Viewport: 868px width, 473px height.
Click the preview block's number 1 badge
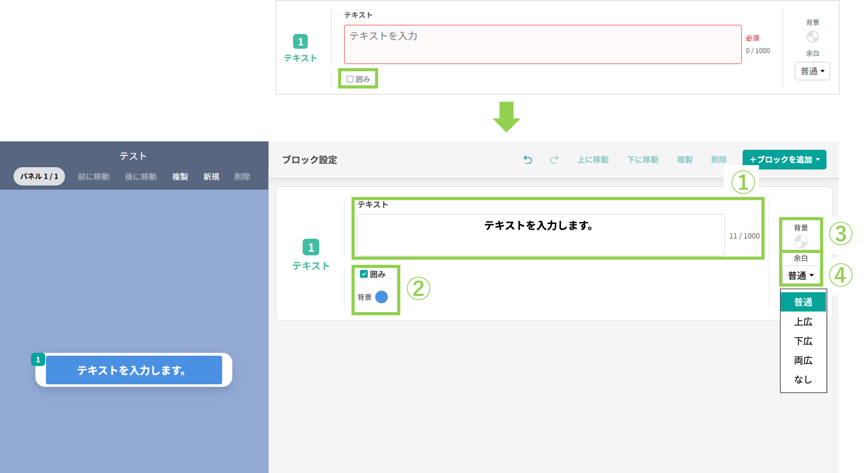pyautogui.click(x=38, y=359)
